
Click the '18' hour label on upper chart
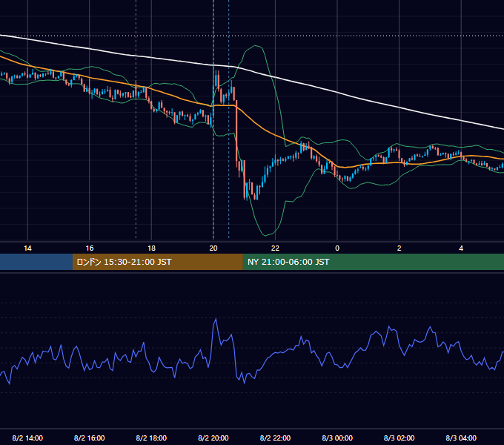[x=151, y=248]
